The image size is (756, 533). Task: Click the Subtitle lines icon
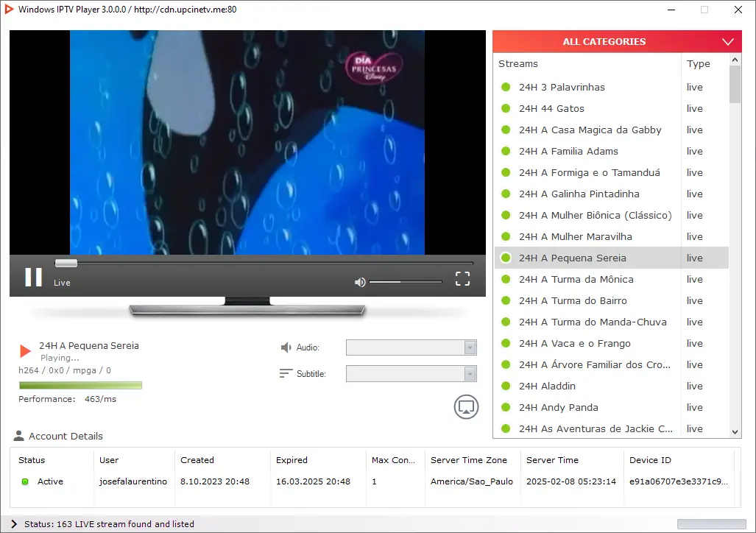point(286,373)
